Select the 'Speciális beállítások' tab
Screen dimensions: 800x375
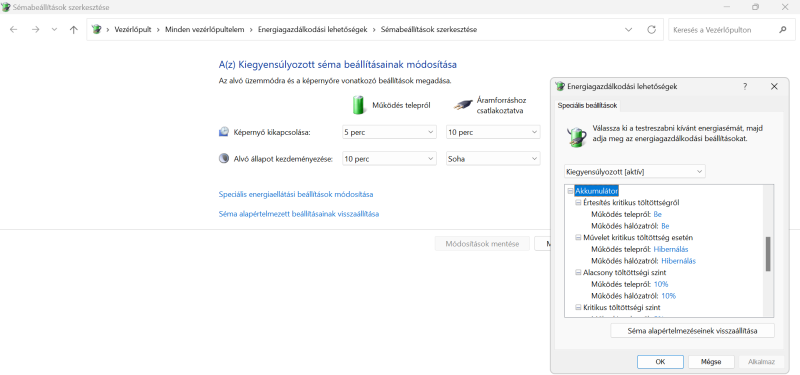pos(587,105)
